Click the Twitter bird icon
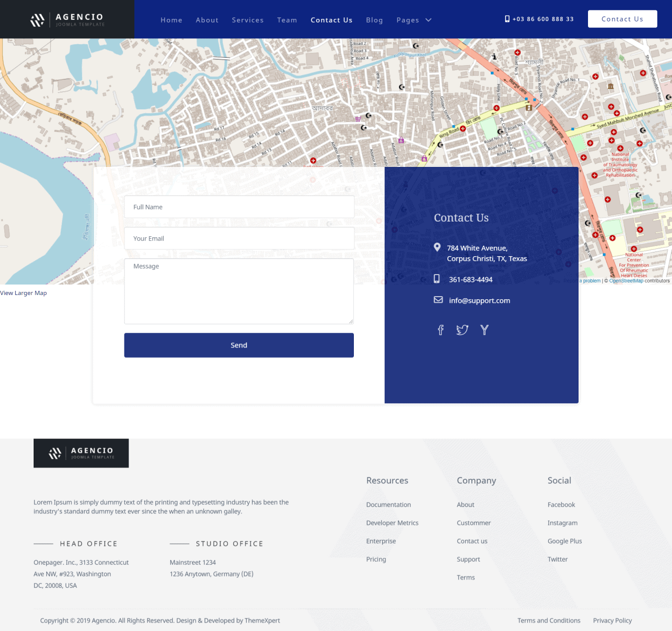 (x=462, y=330)
